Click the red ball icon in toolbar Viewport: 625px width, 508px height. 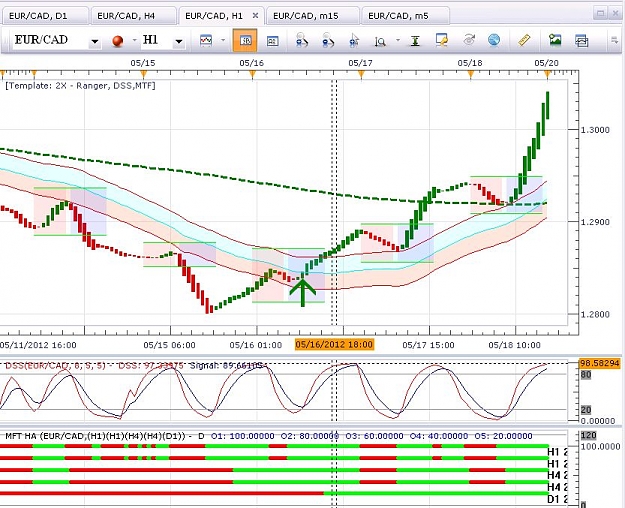click(118, 41)
